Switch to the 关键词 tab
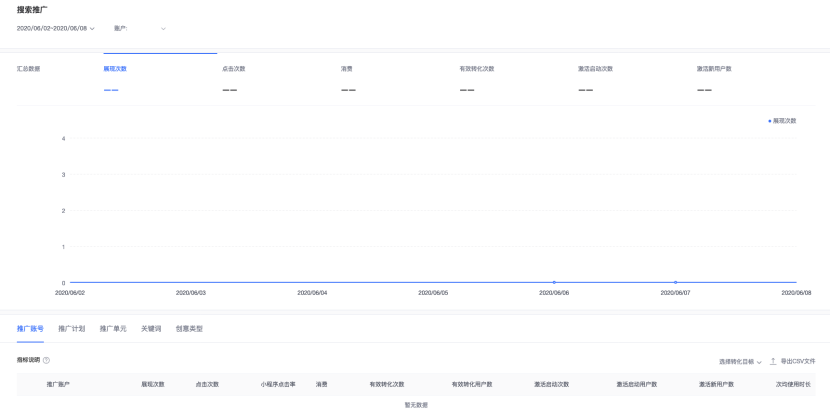The image size is (830, 410). pyautogui.click(x=151, y=328)
